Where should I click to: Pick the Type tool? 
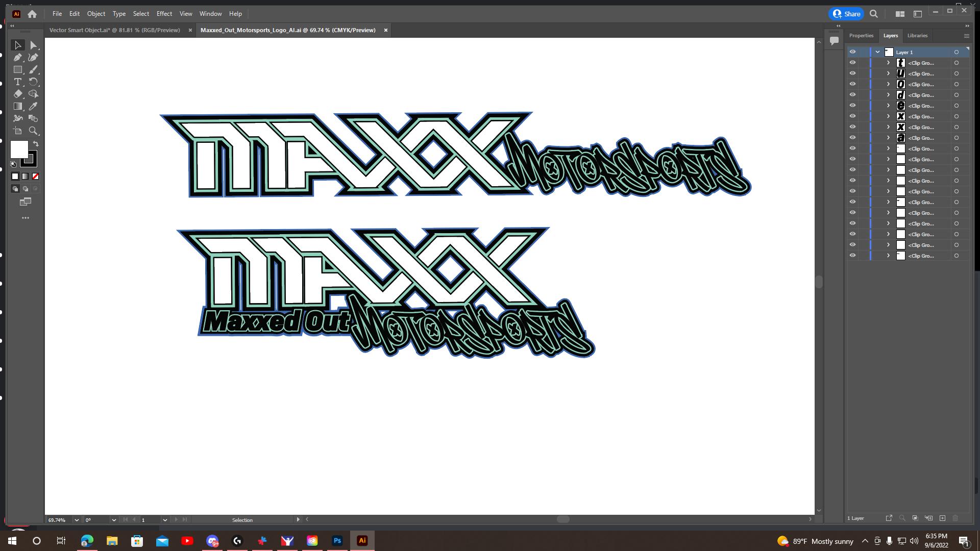click(x=18, y=82)
